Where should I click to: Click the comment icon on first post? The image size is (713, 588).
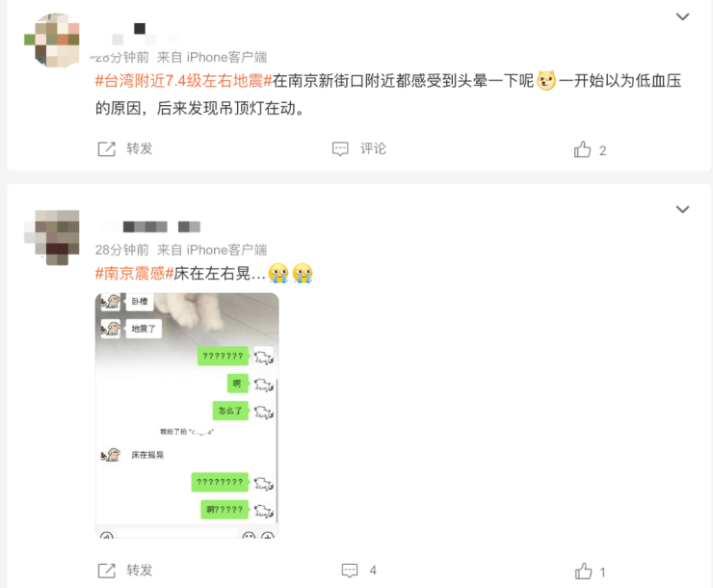(340, 148)
